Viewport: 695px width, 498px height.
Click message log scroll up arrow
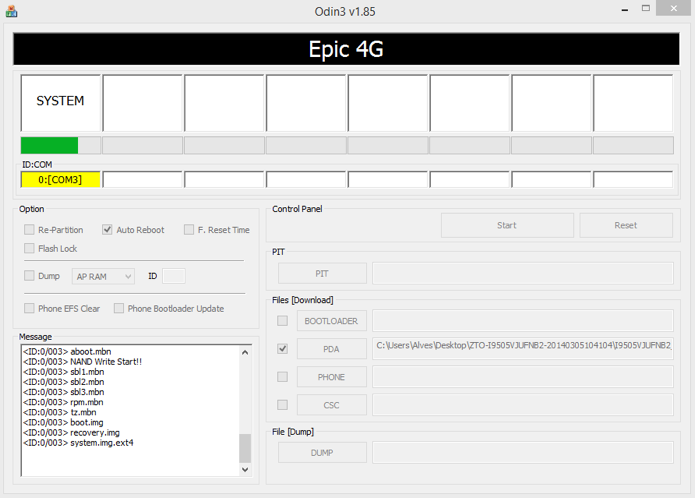point(245,352)
